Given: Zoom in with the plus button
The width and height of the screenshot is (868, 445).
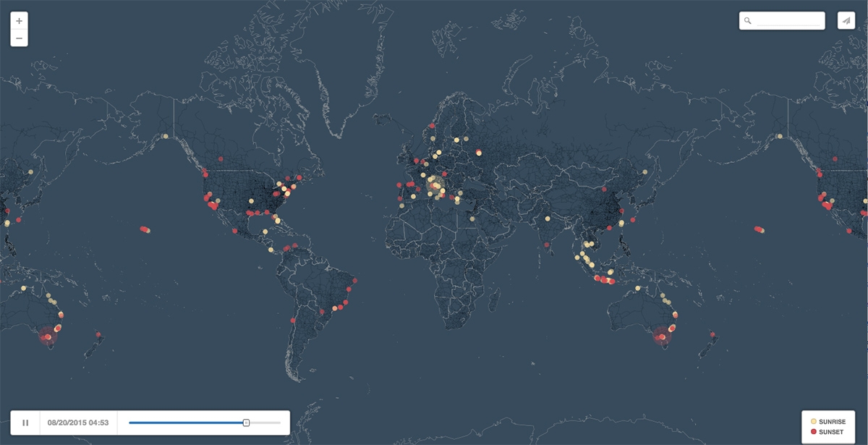Looking at the screenshot, I should pos(19,21).
